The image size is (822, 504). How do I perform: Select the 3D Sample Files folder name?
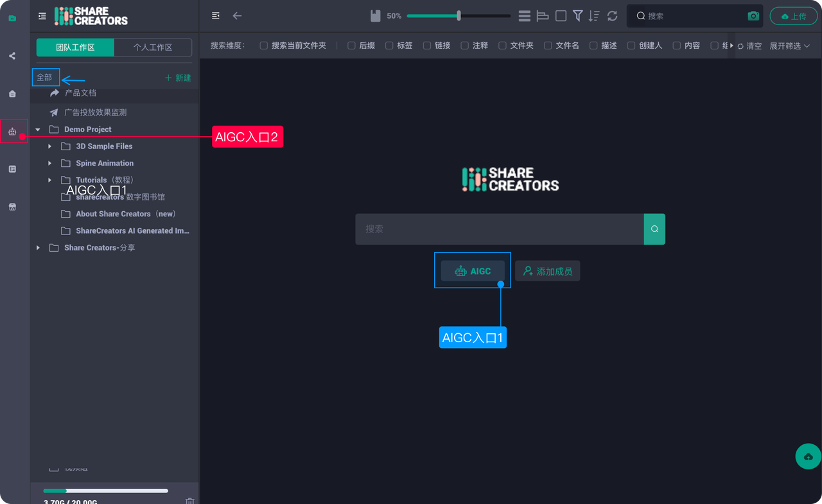click(104, 146)
